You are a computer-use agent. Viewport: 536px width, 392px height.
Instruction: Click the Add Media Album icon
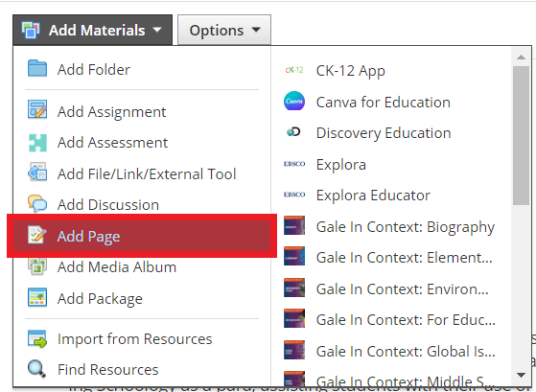point(37,266)
